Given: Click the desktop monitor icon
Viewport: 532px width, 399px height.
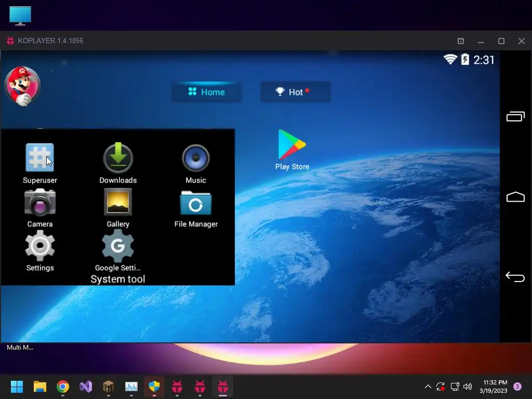Looking at the screenshot, I should (x=20, y=16).
